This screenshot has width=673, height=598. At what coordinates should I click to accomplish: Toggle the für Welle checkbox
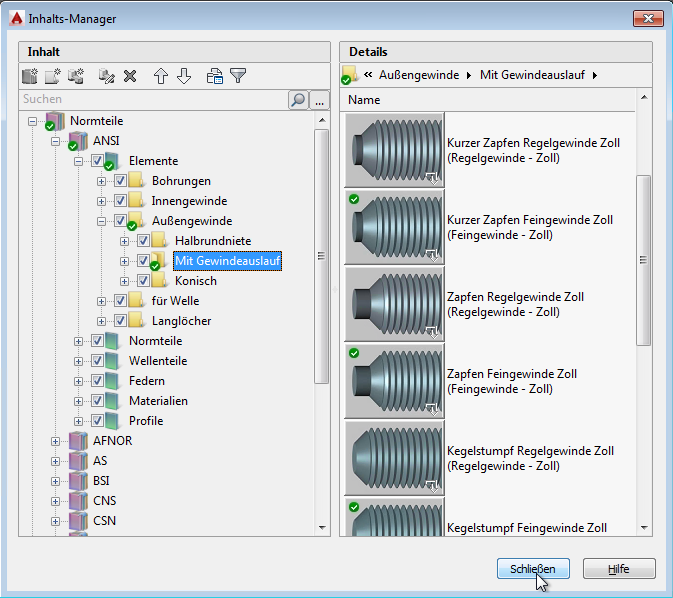pos(120,301)
